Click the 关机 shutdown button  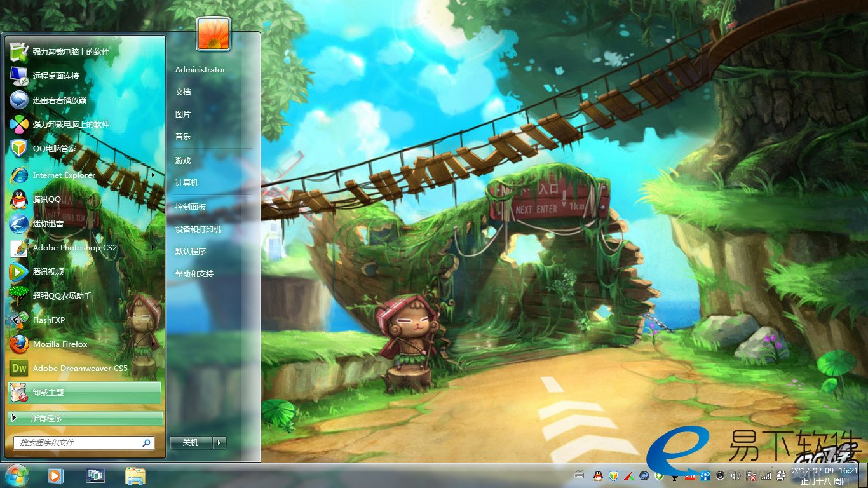[191, 443]
